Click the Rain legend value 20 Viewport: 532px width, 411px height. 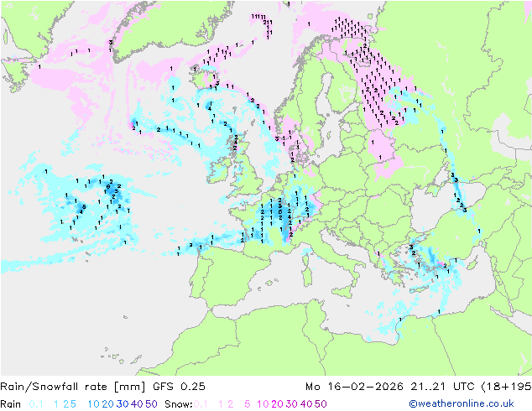(107, 404)
